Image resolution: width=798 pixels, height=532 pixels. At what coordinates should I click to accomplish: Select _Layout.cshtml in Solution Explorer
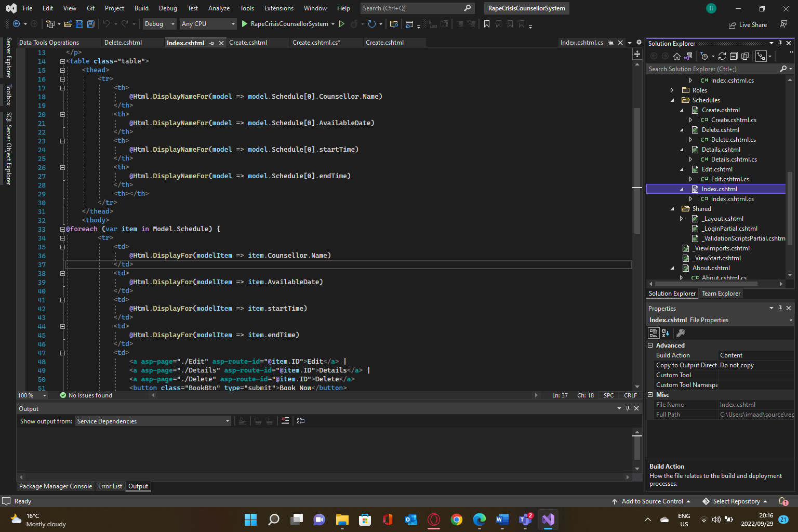tap(723, 219)
